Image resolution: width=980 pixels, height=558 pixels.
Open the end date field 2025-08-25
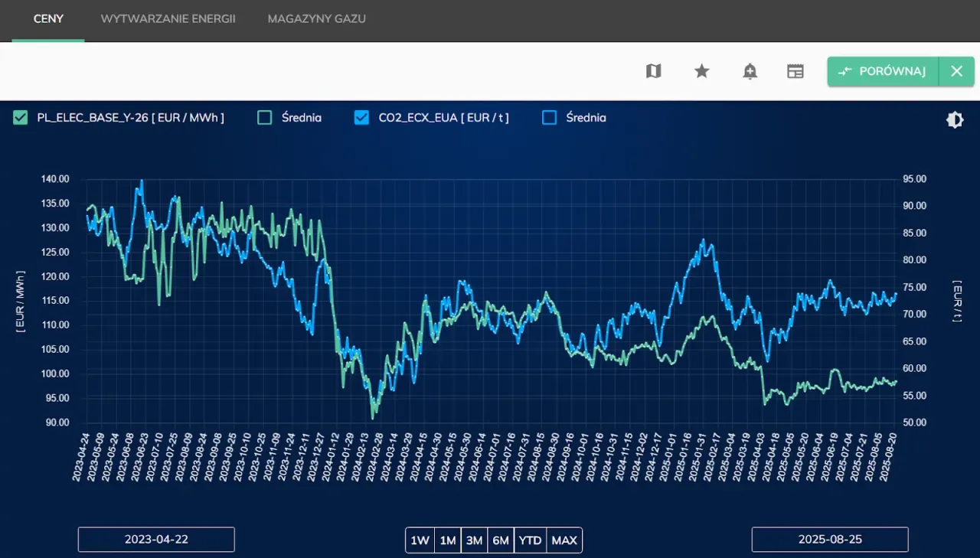830,540
